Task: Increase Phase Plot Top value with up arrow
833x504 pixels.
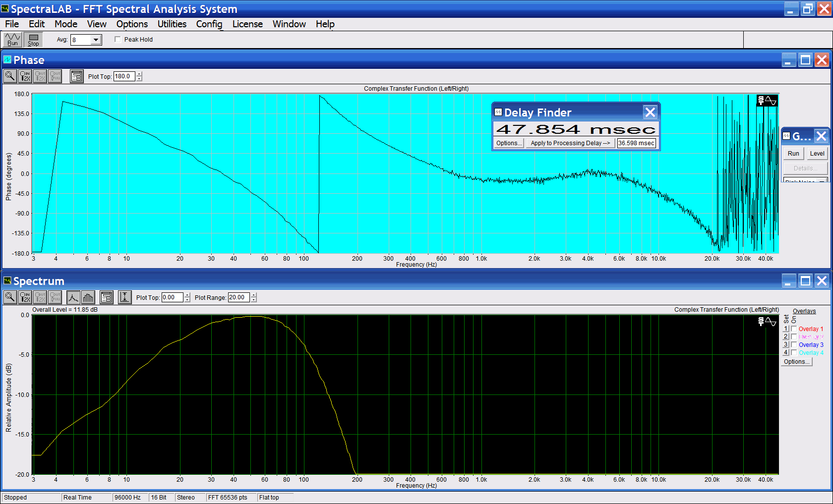Action: [139, 74]
